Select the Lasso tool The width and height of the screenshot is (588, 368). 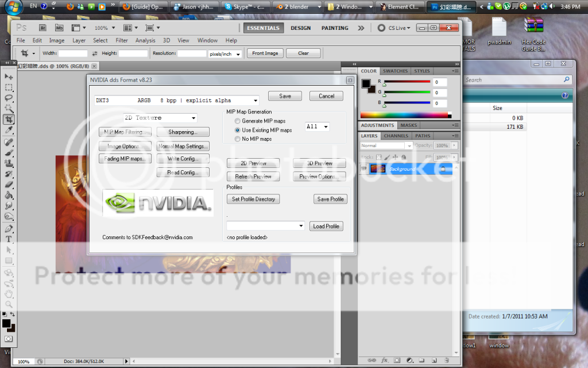pyautogui.click(x=9, y=98)
